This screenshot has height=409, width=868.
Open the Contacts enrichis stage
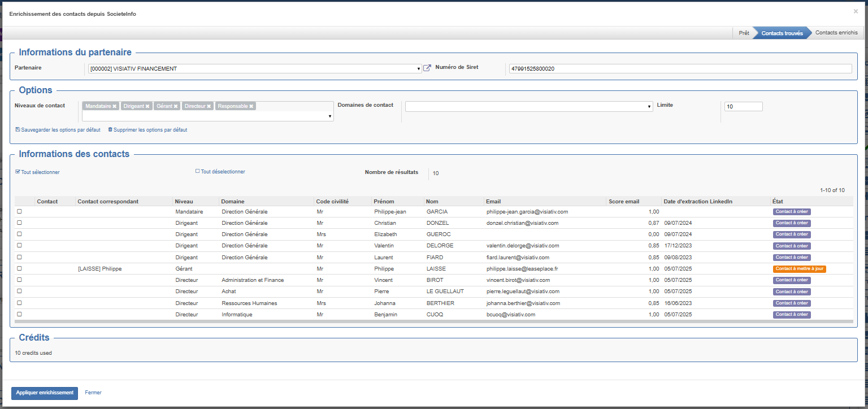coord(836,33)
